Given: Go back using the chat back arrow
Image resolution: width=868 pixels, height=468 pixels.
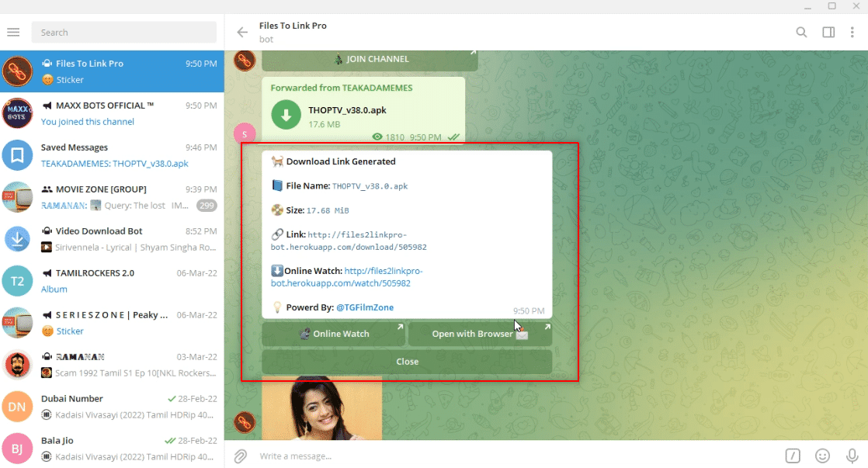Looking at the screenshot, I should click(x=243, y=32).
